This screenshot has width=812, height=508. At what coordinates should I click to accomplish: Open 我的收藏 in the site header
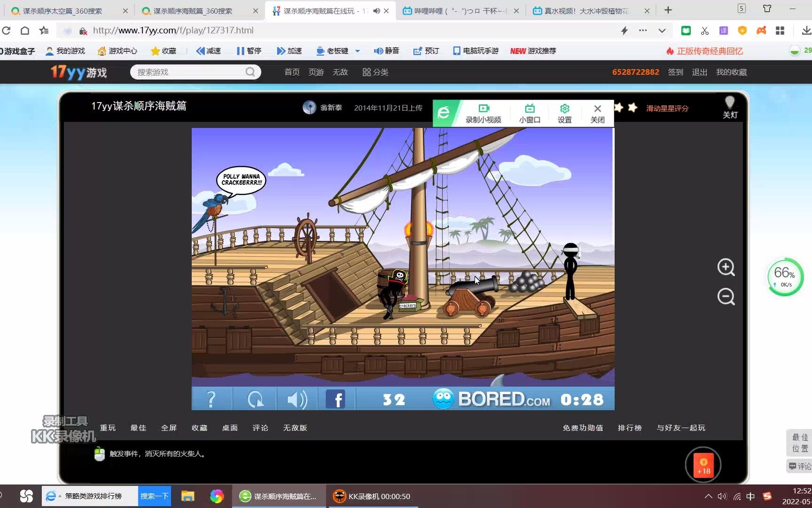pyautogui.click(x=731, y=72)
